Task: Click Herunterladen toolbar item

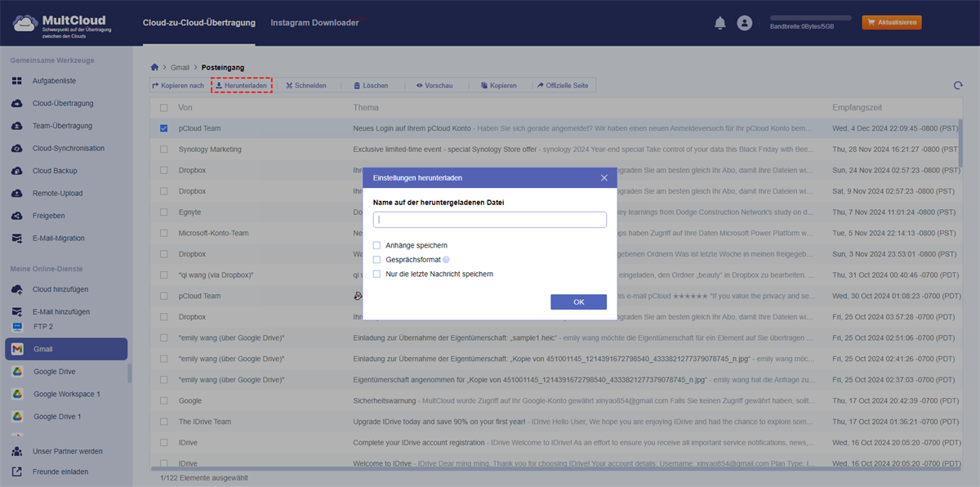Action: point(241,85)
